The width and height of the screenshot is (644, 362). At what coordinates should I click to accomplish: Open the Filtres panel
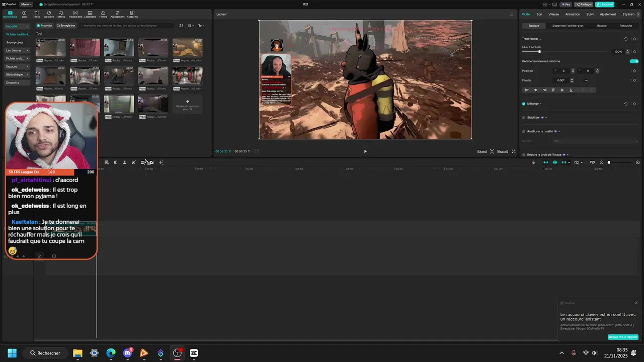103,14
